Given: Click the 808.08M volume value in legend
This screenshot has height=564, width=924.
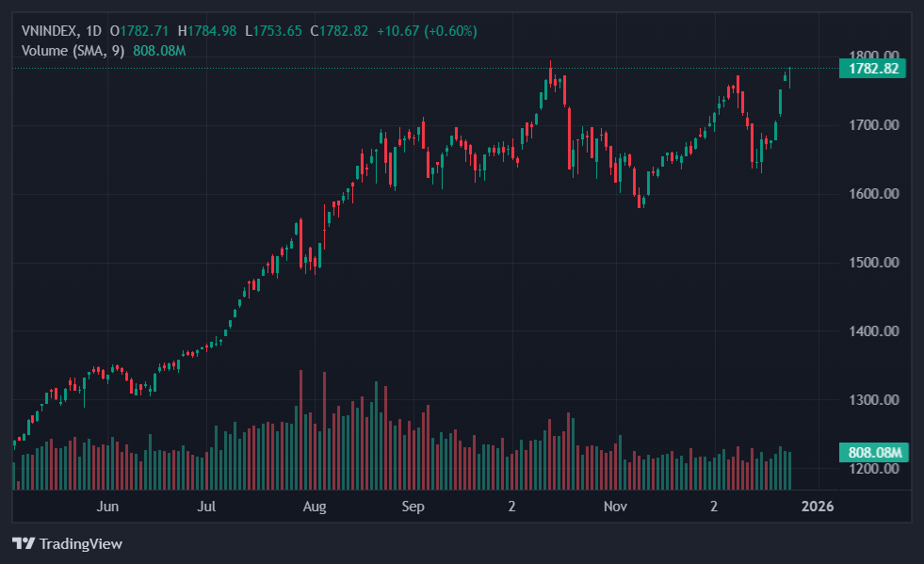Looking at the screenshot, I should click(159, 50).
